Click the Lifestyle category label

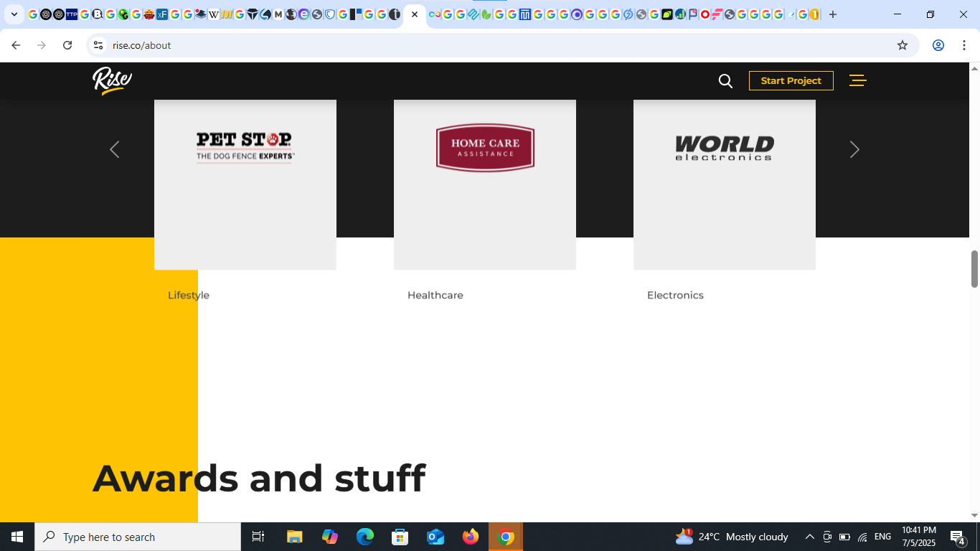pos(189,295)
